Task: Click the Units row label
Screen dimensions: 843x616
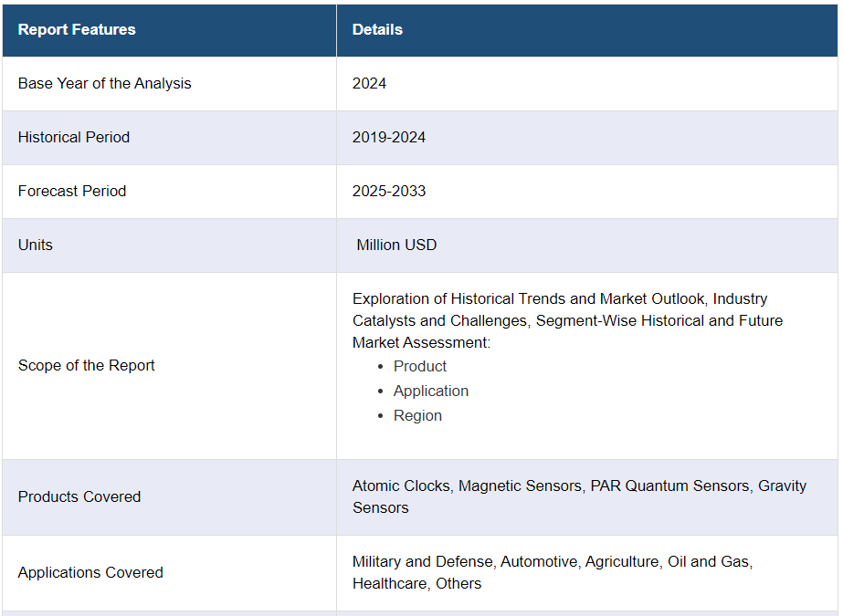Action: tap(36, 245)
